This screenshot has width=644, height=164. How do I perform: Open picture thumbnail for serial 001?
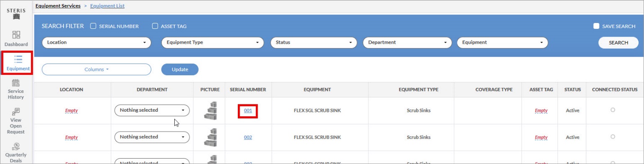210,111
